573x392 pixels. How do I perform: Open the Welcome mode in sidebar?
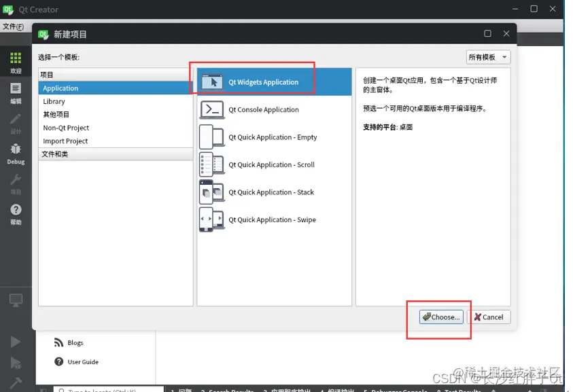(16, 63)
